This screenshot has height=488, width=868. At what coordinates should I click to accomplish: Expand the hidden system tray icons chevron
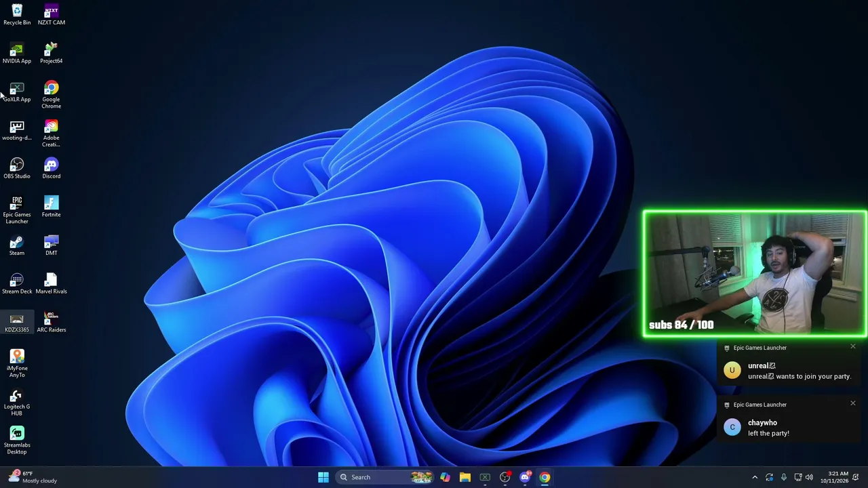(x=755, y=477)
